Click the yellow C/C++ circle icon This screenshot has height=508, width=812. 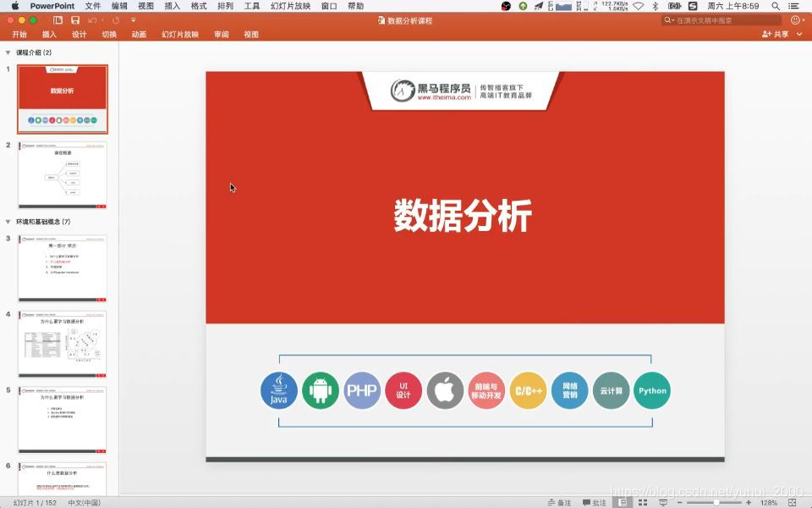(x=528, y=390)
